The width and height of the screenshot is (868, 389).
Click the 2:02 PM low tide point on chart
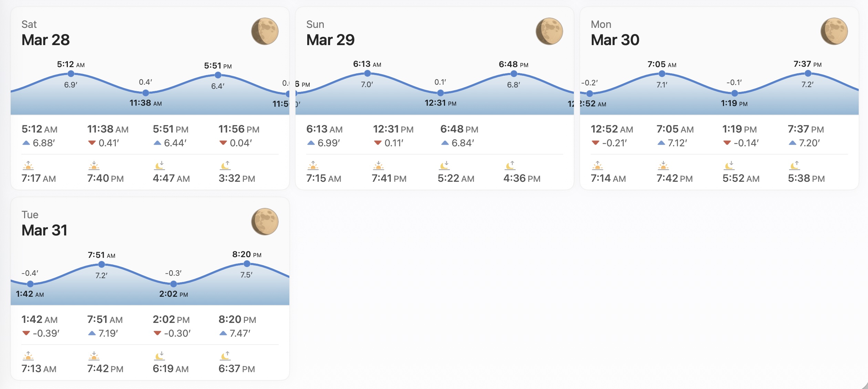point(174,284)
